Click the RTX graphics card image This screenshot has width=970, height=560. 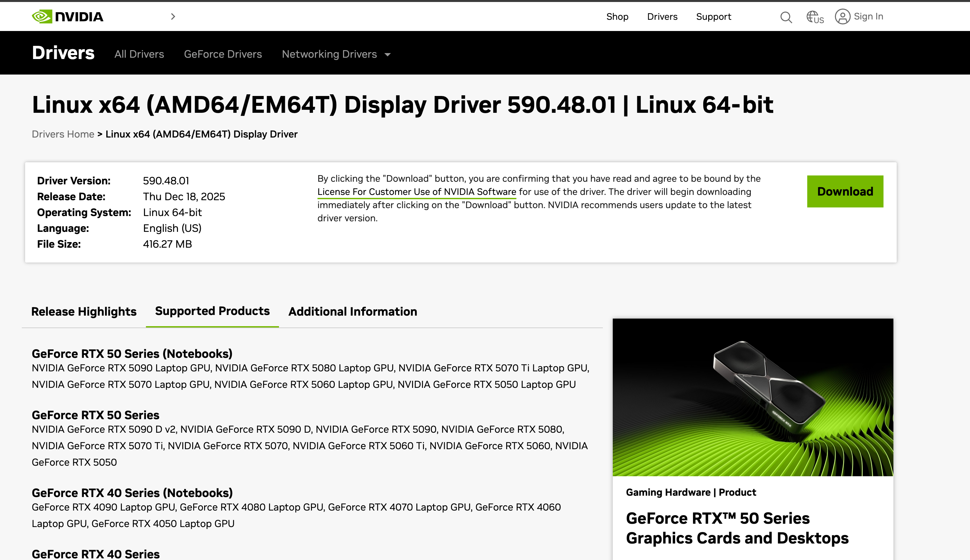point(752,397)
